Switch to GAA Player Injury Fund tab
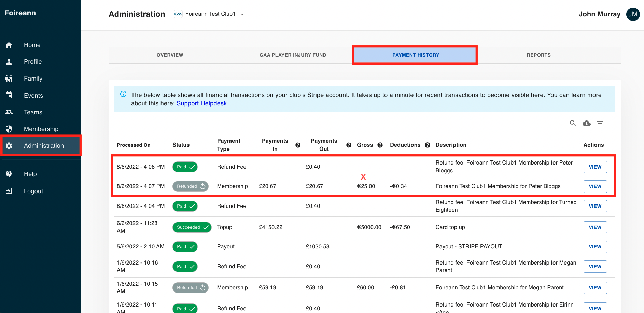The width and height of the screenshot is (644, 313). (293, 55)
